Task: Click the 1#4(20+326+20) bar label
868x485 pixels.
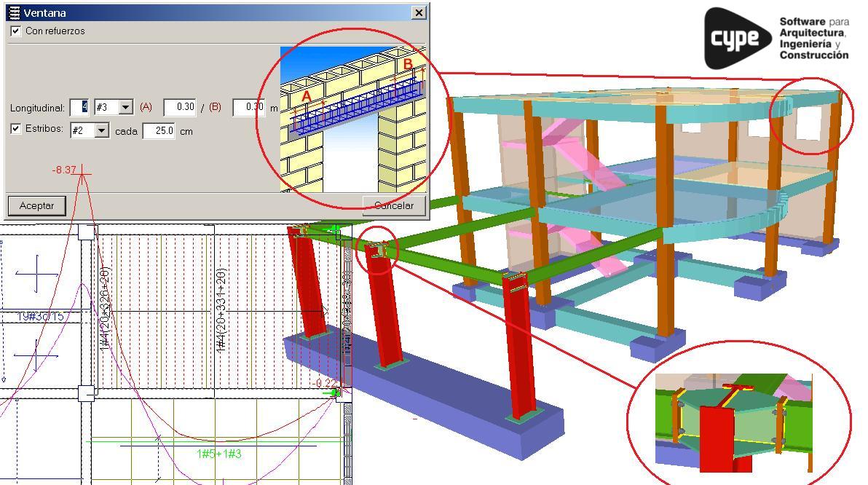Action: click(105, 308)
